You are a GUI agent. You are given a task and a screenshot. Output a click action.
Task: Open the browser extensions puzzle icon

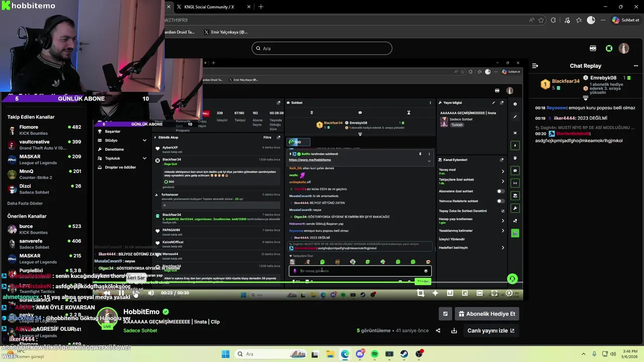(x=553, y=20)
